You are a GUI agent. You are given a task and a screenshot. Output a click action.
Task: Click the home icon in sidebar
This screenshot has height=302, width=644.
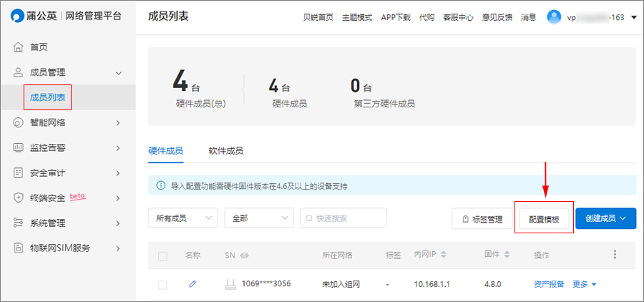19,47
